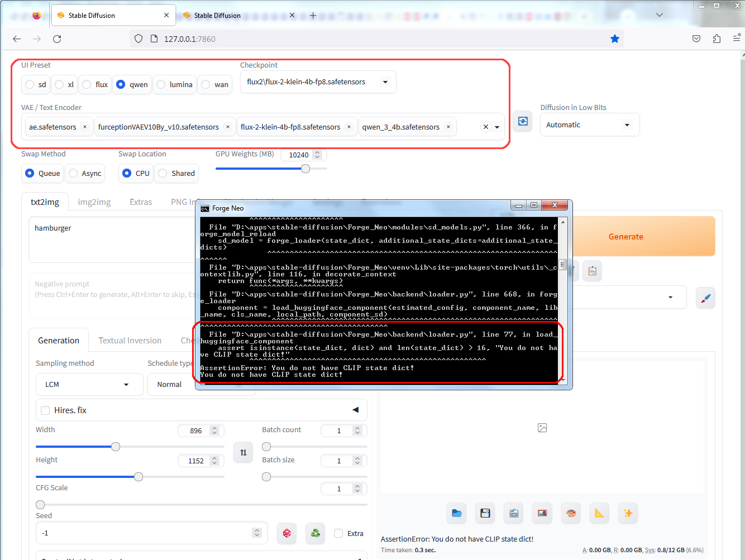Reload the page with the refresh icon
The width and height of the screenshot is (745, 560).
pos(57,39)
